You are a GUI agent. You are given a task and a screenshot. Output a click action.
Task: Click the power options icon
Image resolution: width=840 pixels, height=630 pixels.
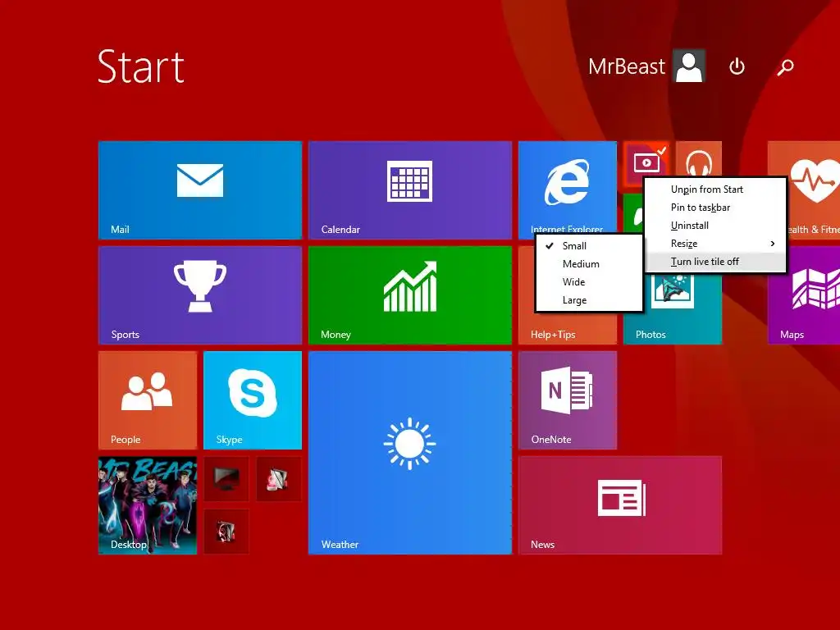point(737,66)
